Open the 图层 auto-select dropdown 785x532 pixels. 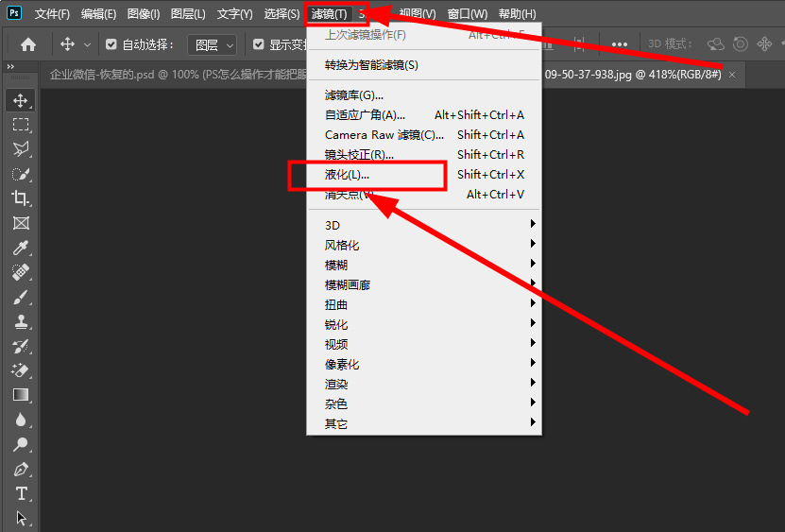[x=213, y=45]
